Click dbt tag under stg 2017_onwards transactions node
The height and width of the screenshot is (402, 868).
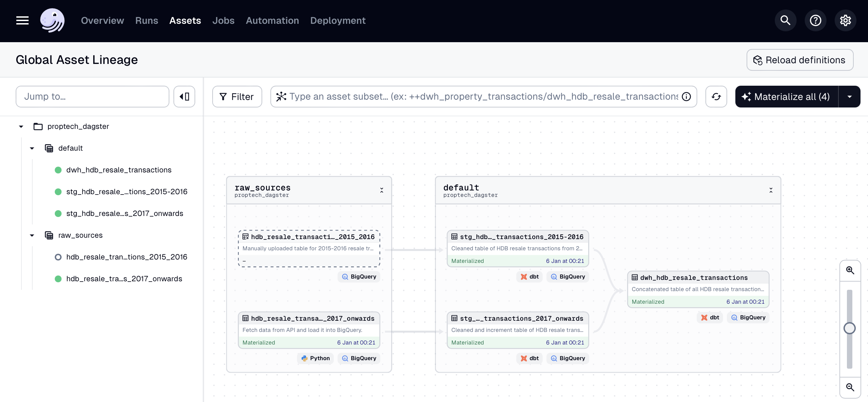[530, 358]
